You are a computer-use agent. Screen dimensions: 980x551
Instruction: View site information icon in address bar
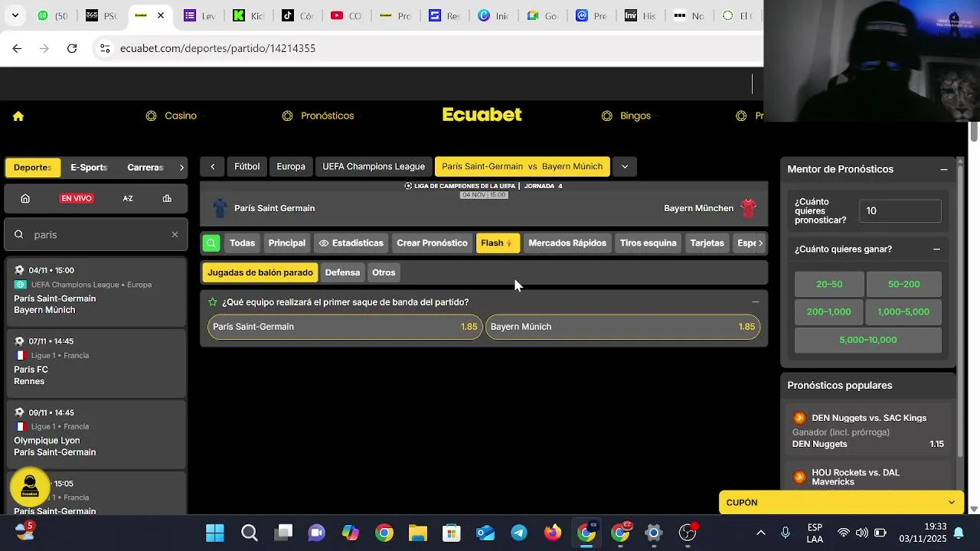point(105,48)
